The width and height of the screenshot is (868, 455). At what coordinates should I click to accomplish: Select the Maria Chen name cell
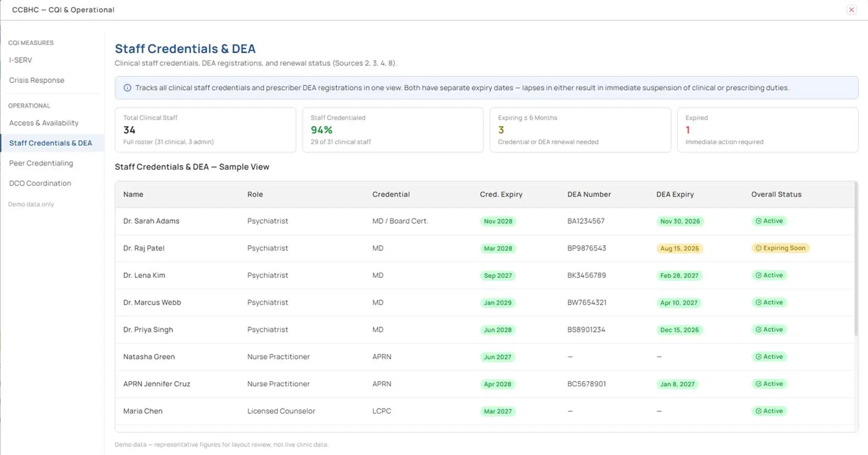pos(143,411)
